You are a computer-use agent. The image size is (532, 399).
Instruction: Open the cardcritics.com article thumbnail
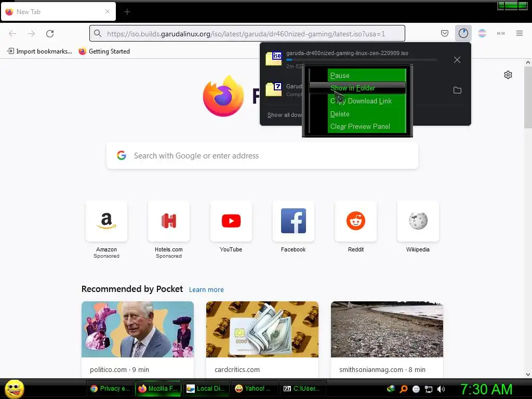point(262,329)
